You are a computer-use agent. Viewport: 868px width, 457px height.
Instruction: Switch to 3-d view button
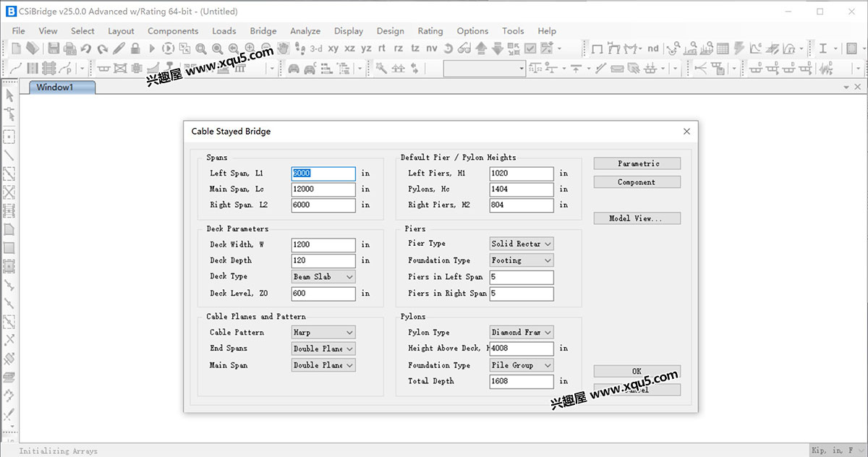coord(316,48)
